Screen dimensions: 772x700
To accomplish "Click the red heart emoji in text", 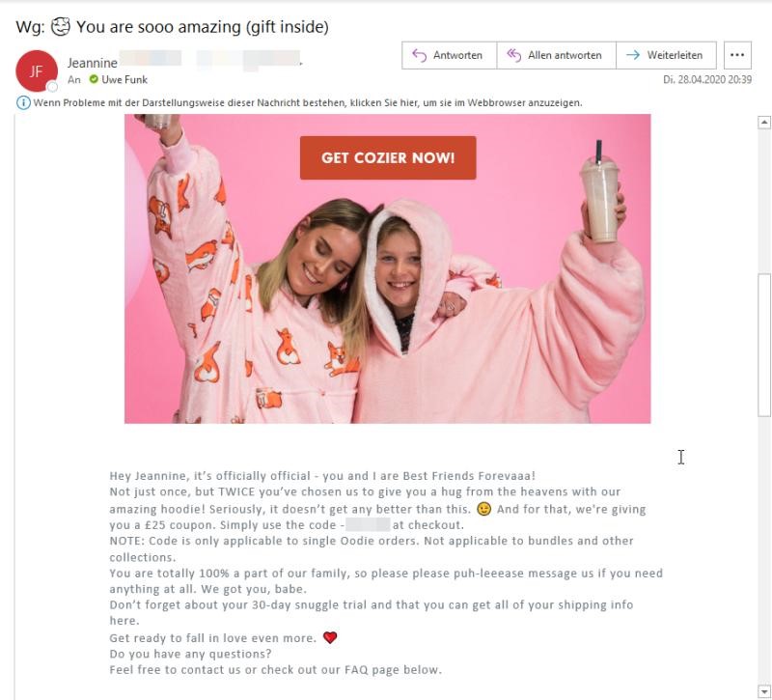I will click(330, 637).
